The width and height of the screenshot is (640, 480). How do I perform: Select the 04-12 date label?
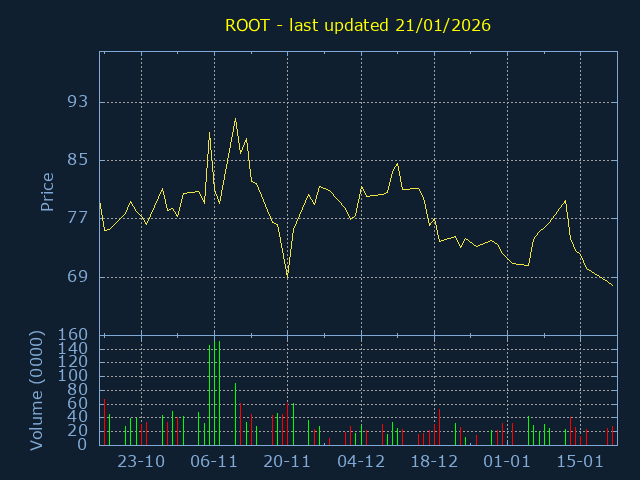361,461
